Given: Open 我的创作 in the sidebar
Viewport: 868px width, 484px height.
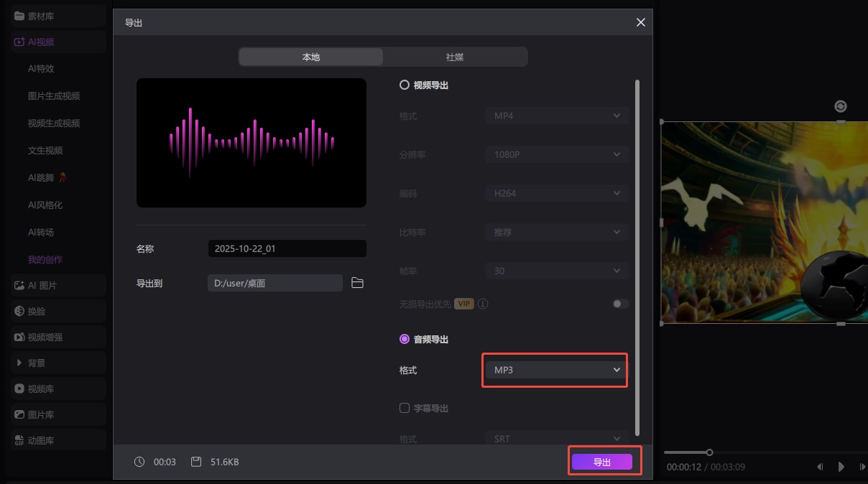Looking at the screenshot, I should tap(45, 259).
